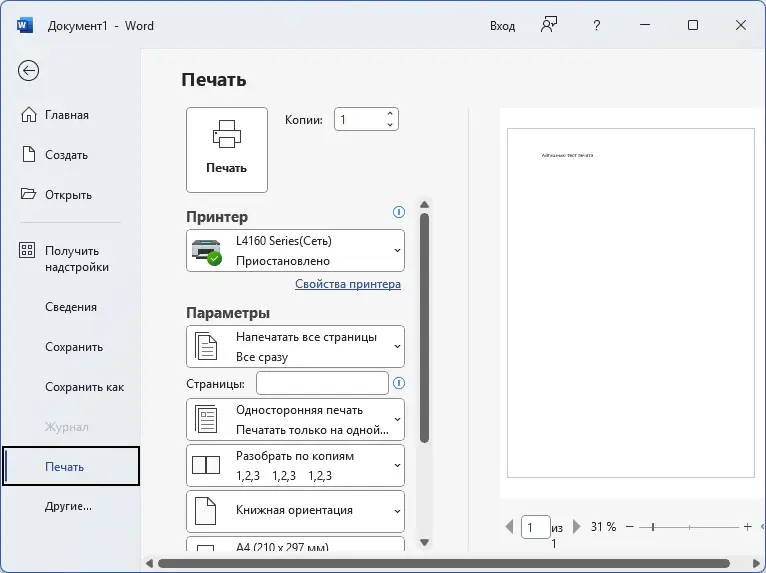Click the vertical settings scrollbar thumb
Viewport: 766px width, 573px height.
(x=425, y=328)
